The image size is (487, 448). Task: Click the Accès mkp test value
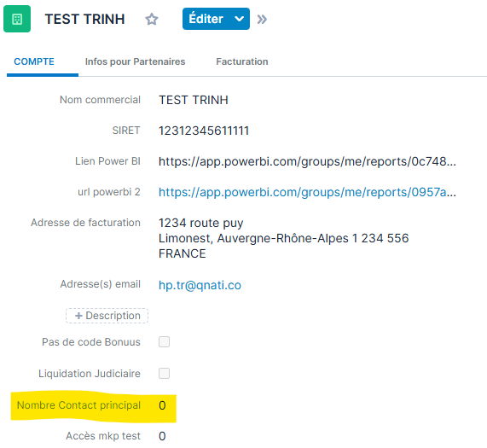tap(162, 436)
